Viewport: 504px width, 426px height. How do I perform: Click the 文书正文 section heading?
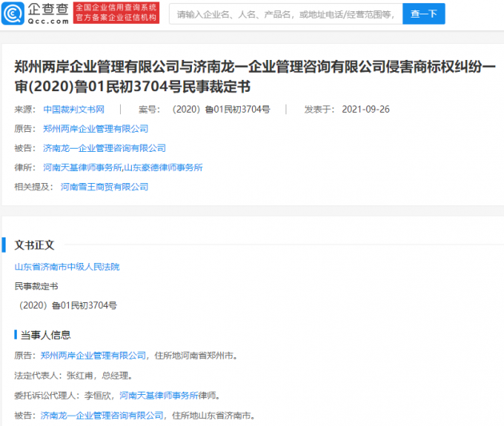pos(37,245)
